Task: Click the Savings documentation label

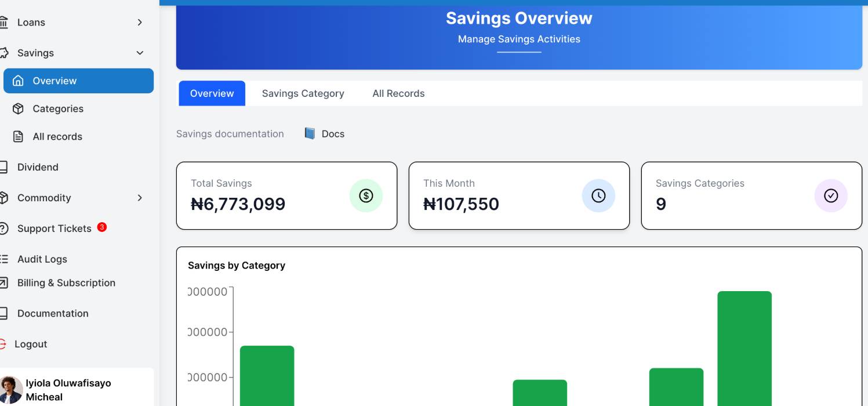Action: 230,134
